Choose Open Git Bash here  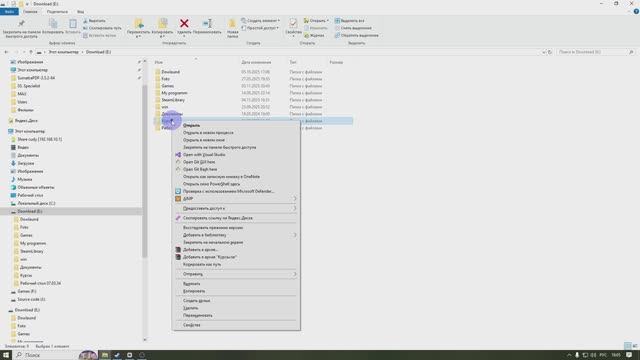[236, 169]
